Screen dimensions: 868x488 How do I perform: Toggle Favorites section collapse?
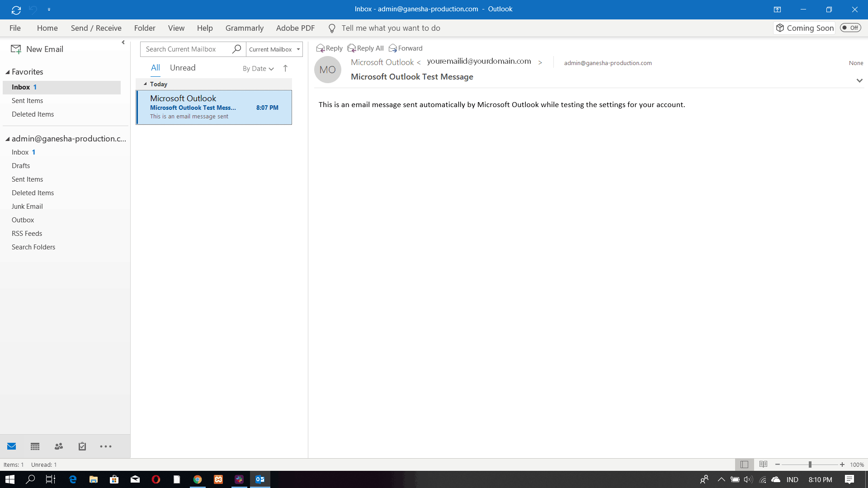click(7, 71)
